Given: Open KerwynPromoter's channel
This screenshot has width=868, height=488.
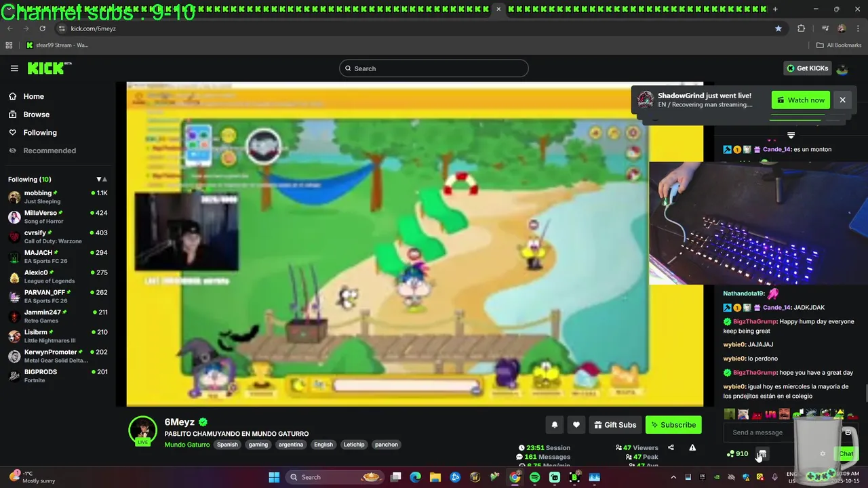Looking at the screenshot, I should tap(58, 356).
